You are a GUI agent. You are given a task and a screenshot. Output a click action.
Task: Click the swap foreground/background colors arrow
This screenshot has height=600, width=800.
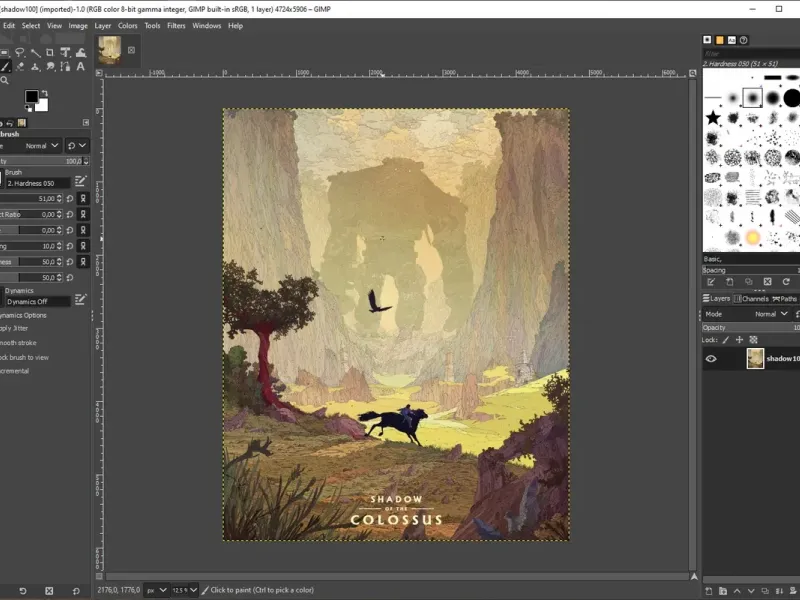45,91
